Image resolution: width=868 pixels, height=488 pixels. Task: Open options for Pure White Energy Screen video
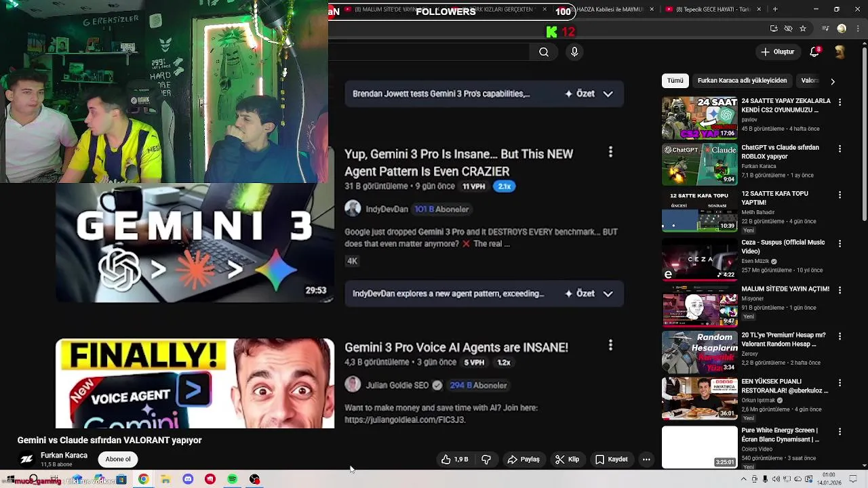(x=840, y=431)
